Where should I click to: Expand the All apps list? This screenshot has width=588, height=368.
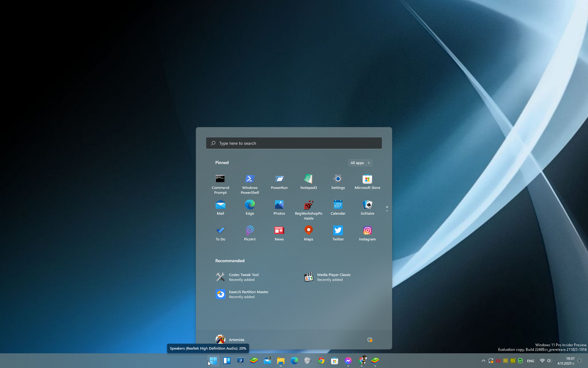click(360, 163)
